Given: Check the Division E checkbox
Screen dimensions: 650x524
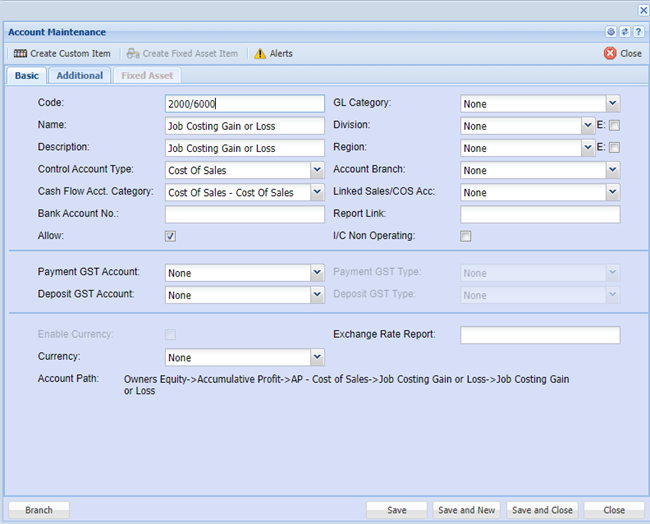Looking at the screenshot, I should [615, 126].
